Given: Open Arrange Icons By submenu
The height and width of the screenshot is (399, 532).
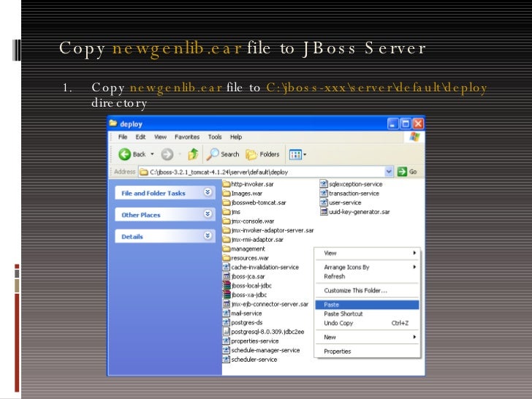Looking at the screenshot, I should click(367, 267).
